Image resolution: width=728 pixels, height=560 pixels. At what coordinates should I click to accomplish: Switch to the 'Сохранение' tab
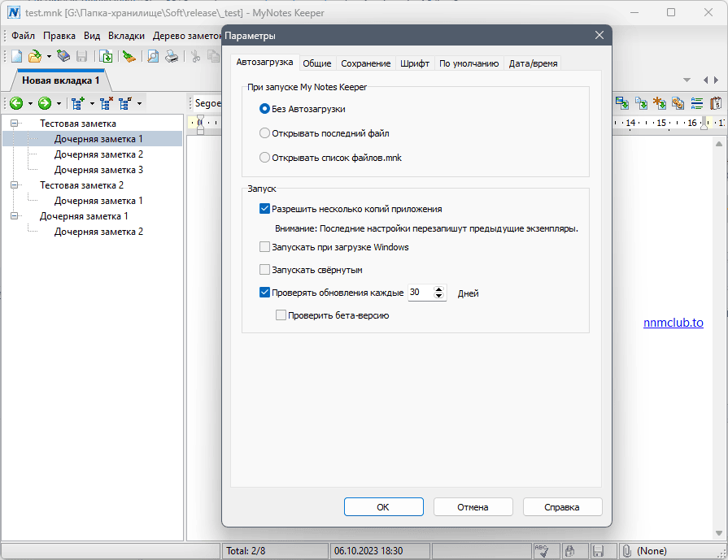(366, 63)
